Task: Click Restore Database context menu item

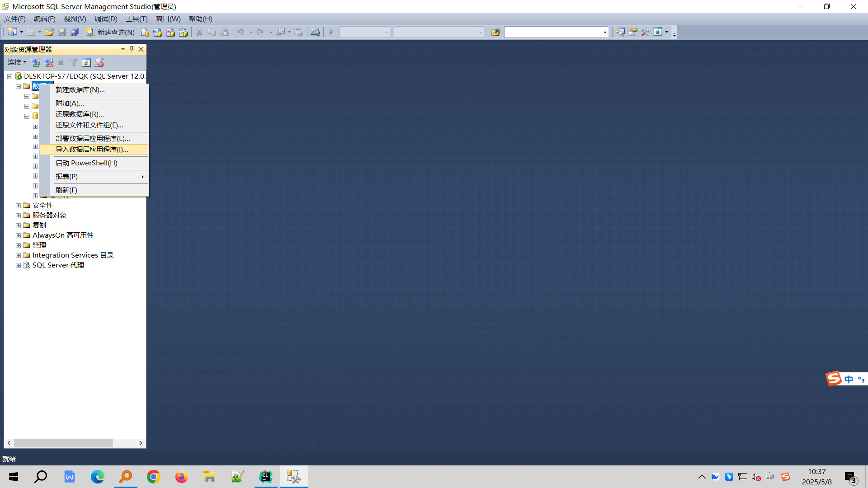Action: tap(80, 114)
